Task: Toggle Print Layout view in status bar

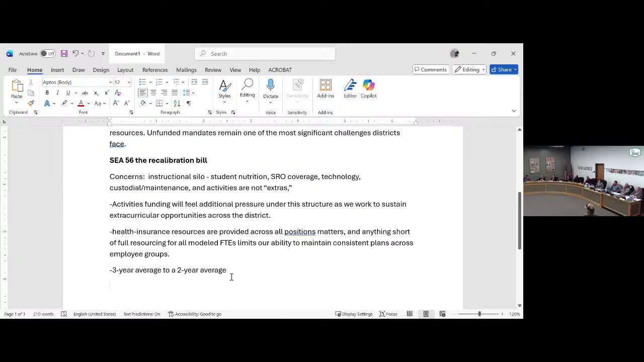Action: [x=426, y=314]
